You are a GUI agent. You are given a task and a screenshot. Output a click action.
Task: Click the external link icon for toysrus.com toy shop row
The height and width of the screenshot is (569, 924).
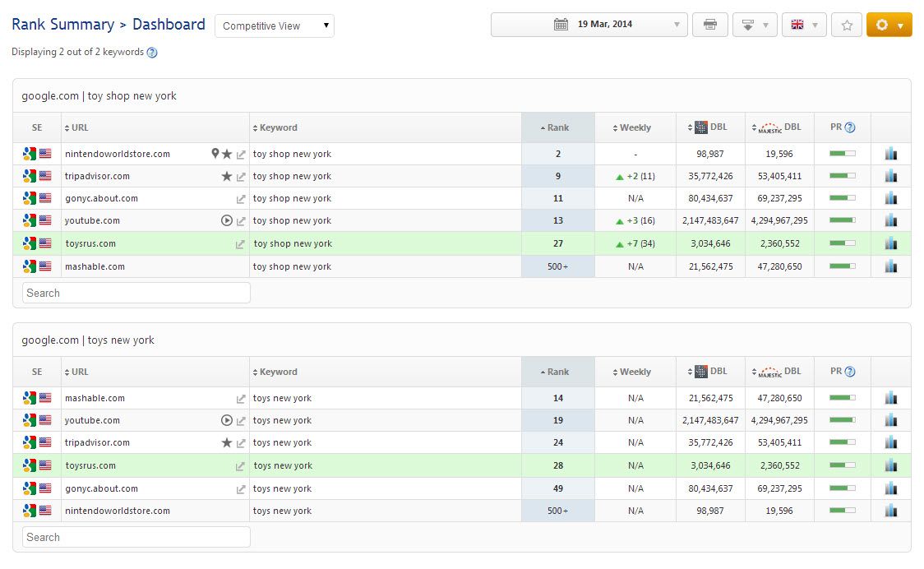click(241, 244)
